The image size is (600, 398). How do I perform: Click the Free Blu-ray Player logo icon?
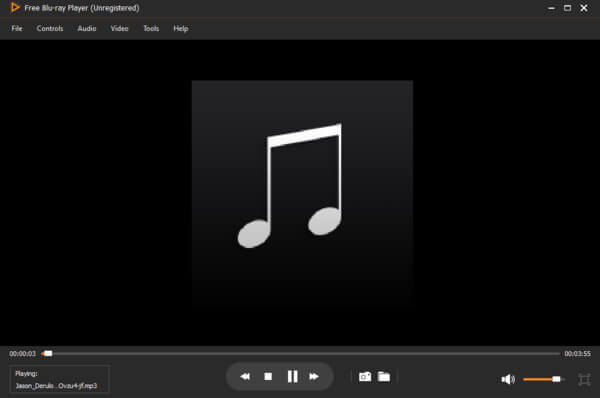click(15, 7)
